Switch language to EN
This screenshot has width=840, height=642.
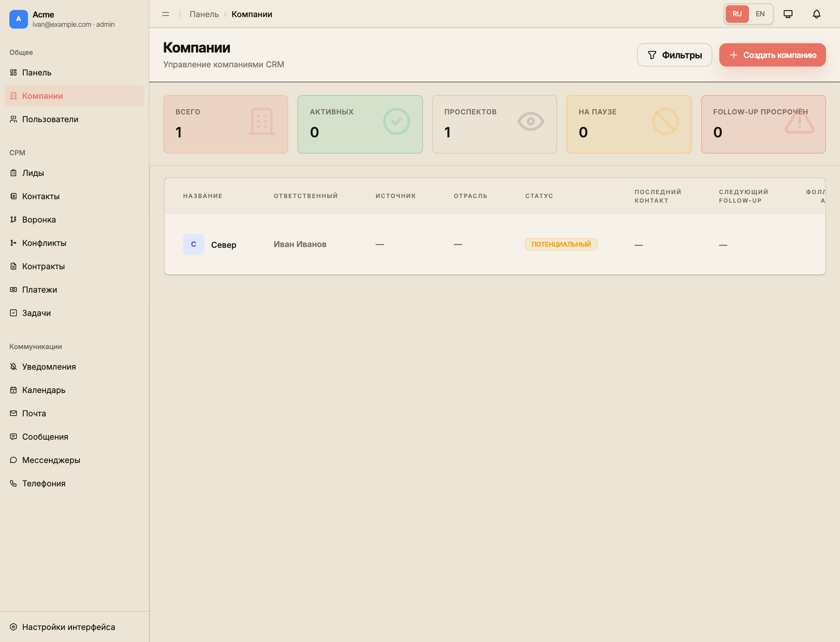(760, 14)
